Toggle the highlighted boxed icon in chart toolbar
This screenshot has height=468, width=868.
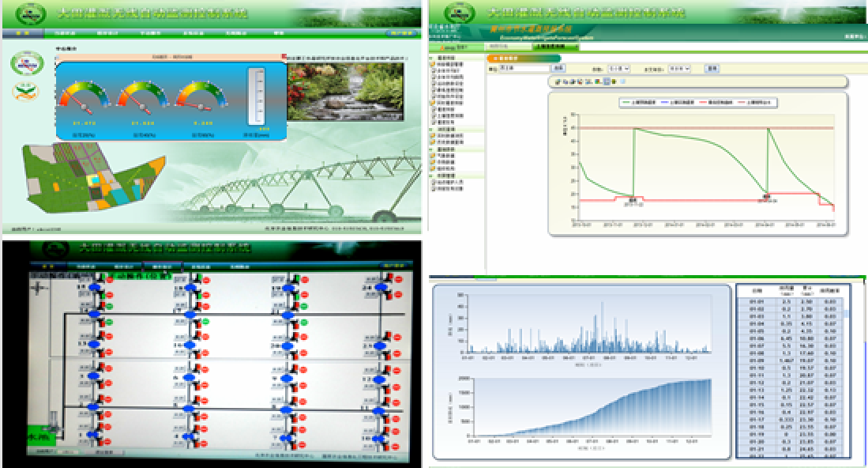[x=606, y=81]
